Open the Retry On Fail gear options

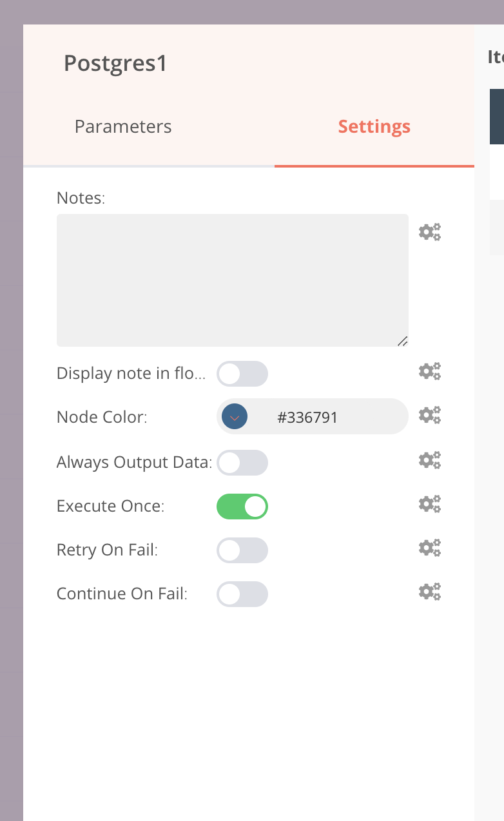429,548
